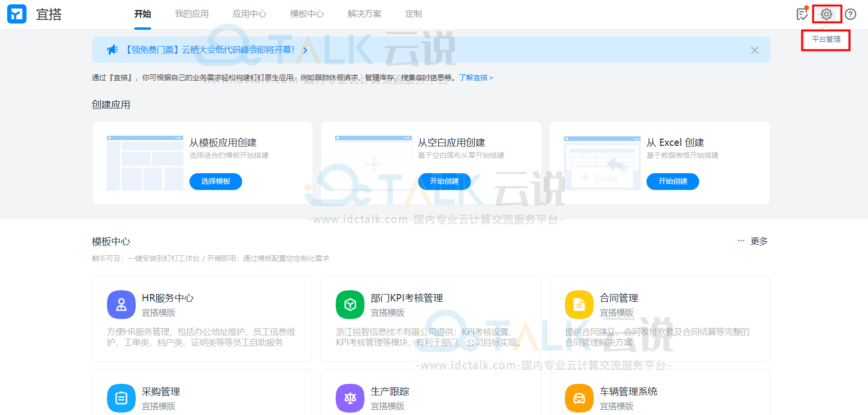
Task: Open the 采购管理 template title
Action: [161, 391]
